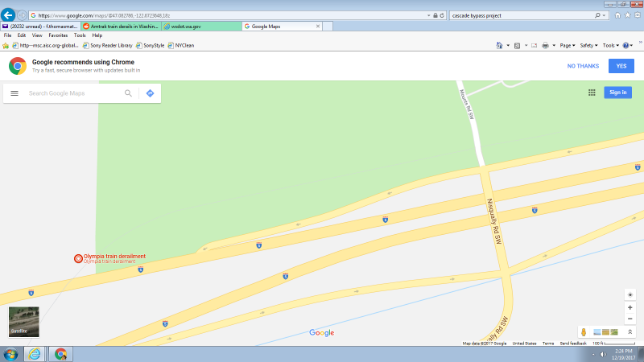This screenshot has width=644, height=362.
Task: Open the Page dropdown menu
Action: tap(568, 46)
